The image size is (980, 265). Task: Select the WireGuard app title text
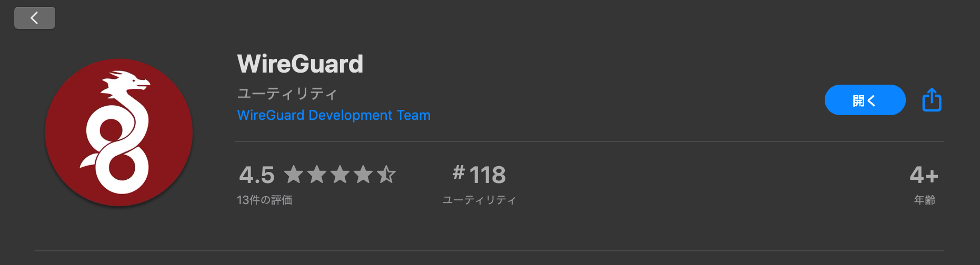[x=300, y=64]
